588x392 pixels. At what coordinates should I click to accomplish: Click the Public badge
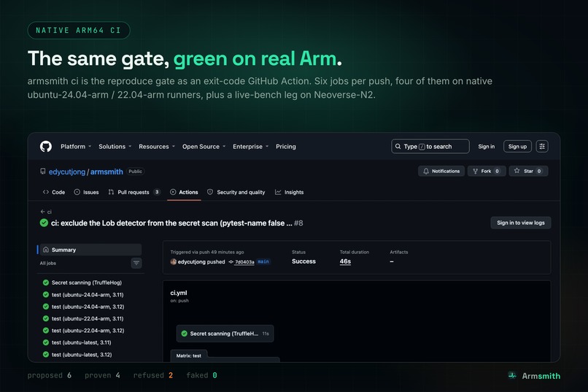(136, 172)
